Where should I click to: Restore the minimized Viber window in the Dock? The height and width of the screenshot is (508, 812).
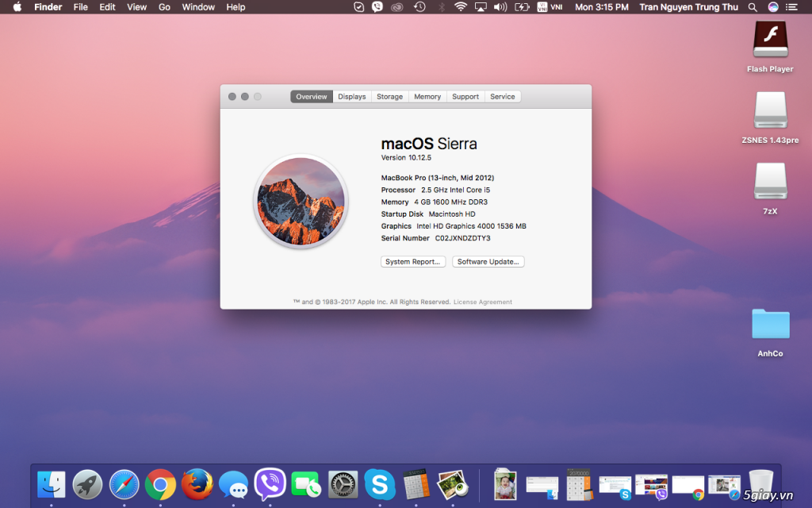[652, 487]
